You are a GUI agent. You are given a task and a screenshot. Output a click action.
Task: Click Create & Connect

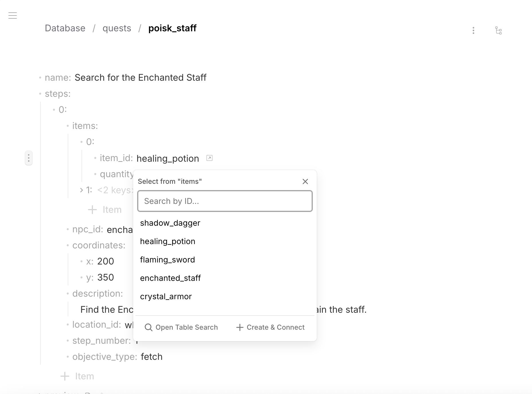point(275,327)
